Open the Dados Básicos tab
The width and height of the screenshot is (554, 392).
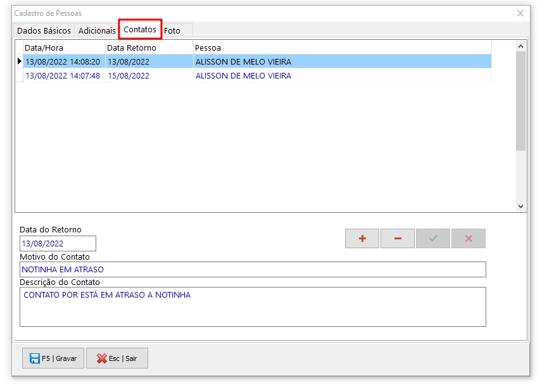coord(44,30)
